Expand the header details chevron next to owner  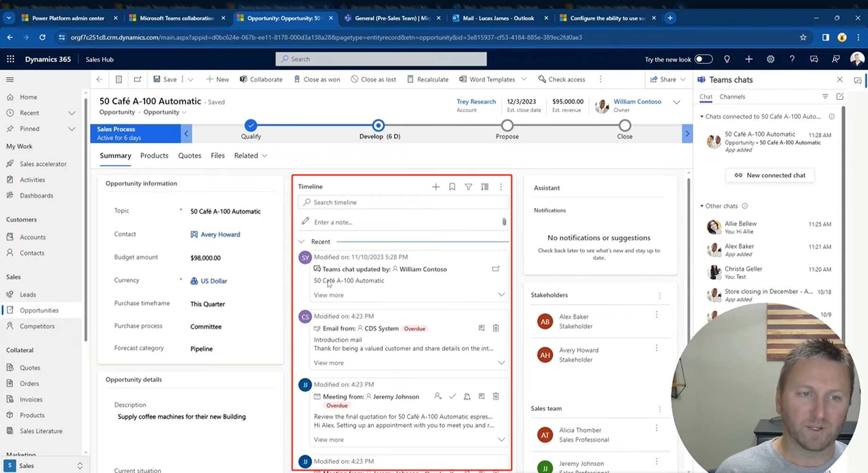coord(676,102)
